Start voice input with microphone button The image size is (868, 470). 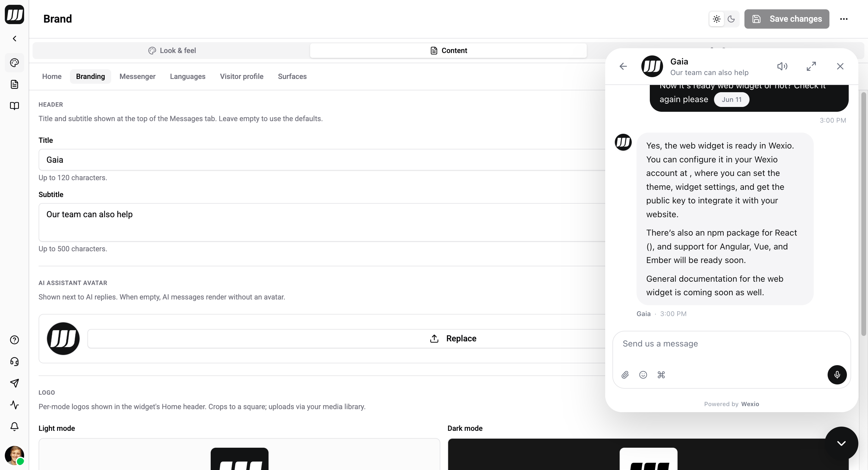click(x=837, y=375)
